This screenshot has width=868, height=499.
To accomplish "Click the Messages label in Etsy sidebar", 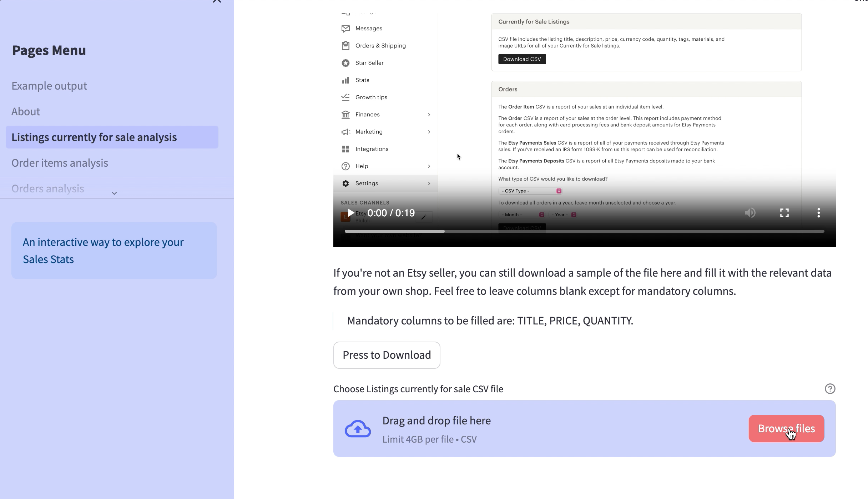I will (369, 29).
